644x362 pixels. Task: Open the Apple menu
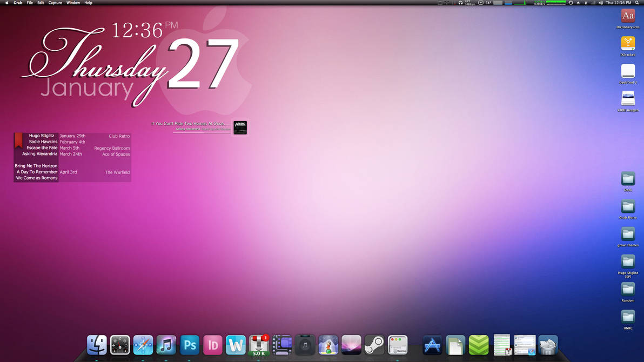(6, 3)
